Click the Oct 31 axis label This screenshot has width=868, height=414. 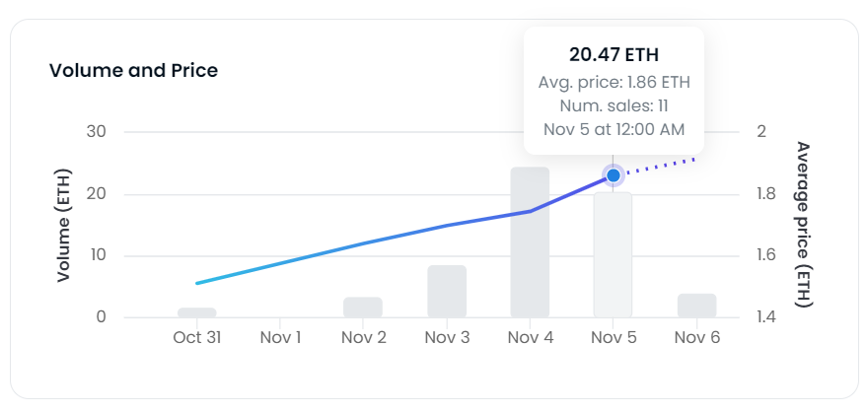coord(196,338)
